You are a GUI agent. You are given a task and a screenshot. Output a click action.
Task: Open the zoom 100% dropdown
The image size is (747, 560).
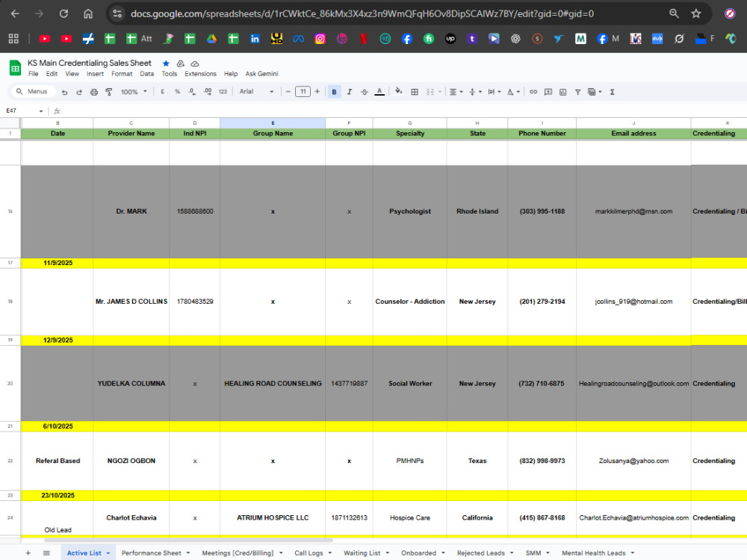pyautogui.click(x=134, y=92)
